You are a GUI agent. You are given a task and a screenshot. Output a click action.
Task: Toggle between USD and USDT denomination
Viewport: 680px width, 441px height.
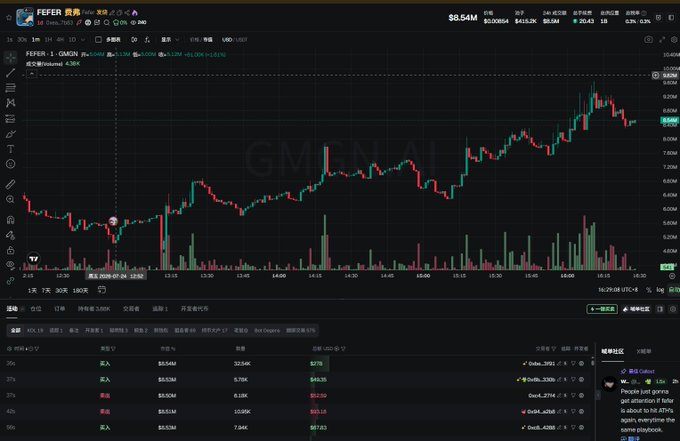pos(235,39)
